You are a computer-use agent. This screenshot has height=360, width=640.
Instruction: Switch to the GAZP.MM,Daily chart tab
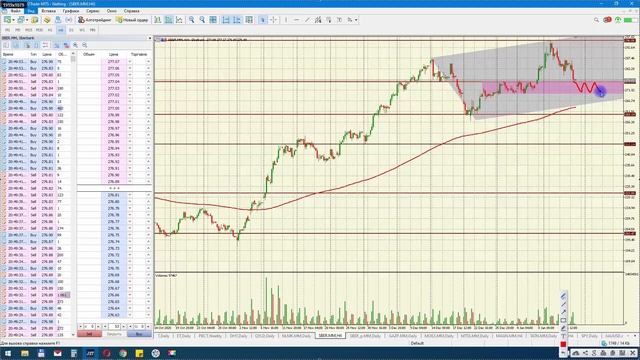(402, 336)
